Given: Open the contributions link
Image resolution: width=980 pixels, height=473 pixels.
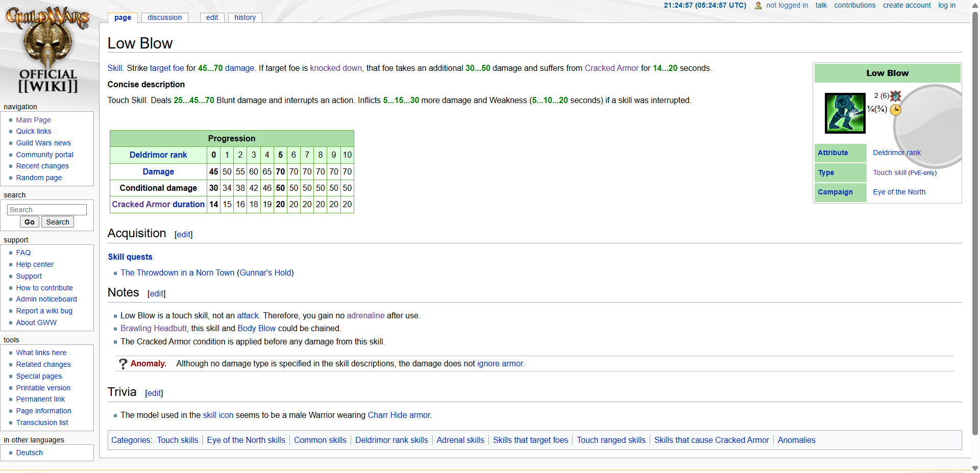Looking at the screenshot, I should [855, 5].
